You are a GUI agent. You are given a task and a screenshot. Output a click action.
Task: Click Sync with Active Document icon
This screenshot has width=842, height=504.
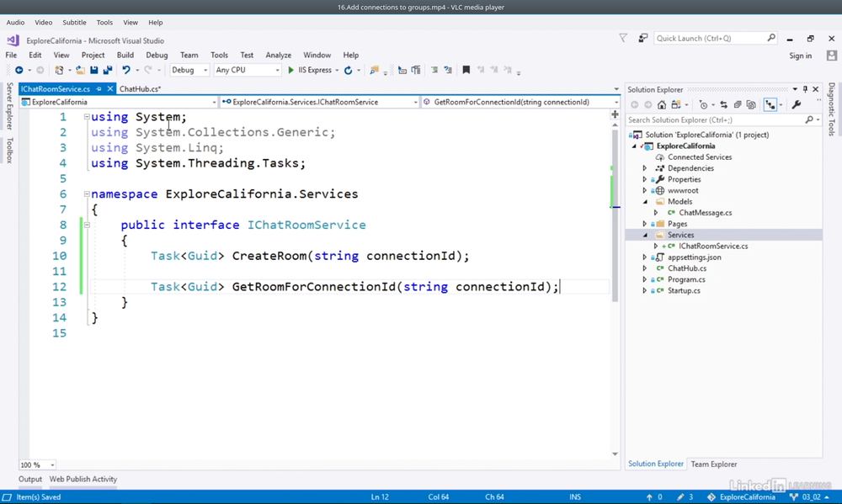click(x=724, y=104)
